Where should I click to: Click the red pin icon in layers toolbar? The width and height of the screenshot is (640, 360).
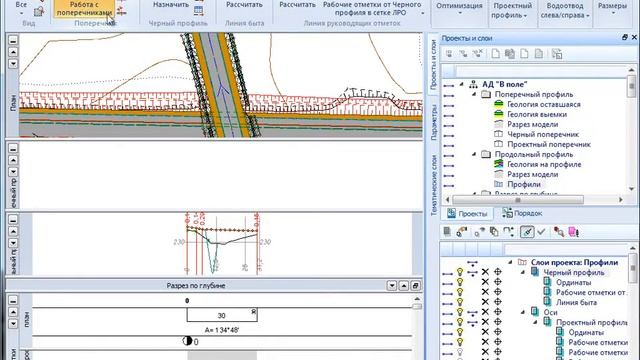[x=559, y=232]
